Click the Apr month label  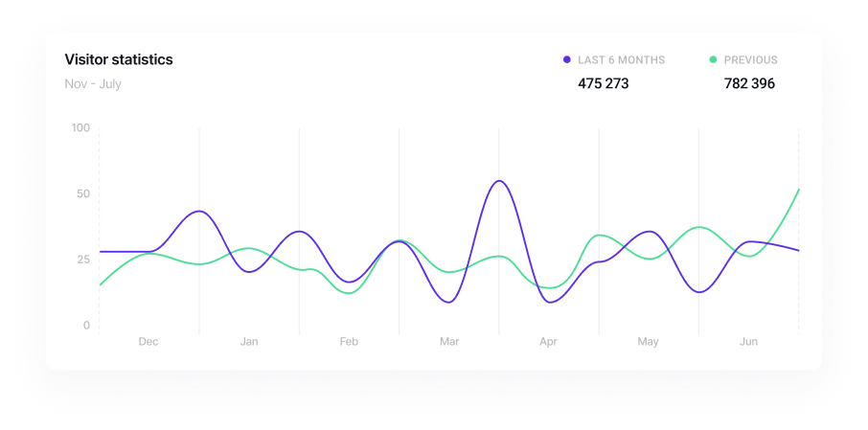(x=548, y=342)
